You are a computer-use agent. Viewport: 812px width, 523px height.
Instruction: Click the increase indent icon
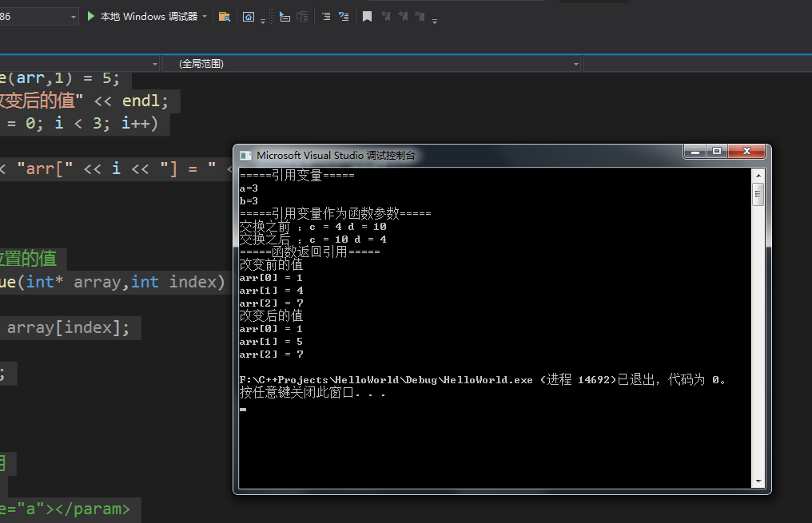point(326,17)
